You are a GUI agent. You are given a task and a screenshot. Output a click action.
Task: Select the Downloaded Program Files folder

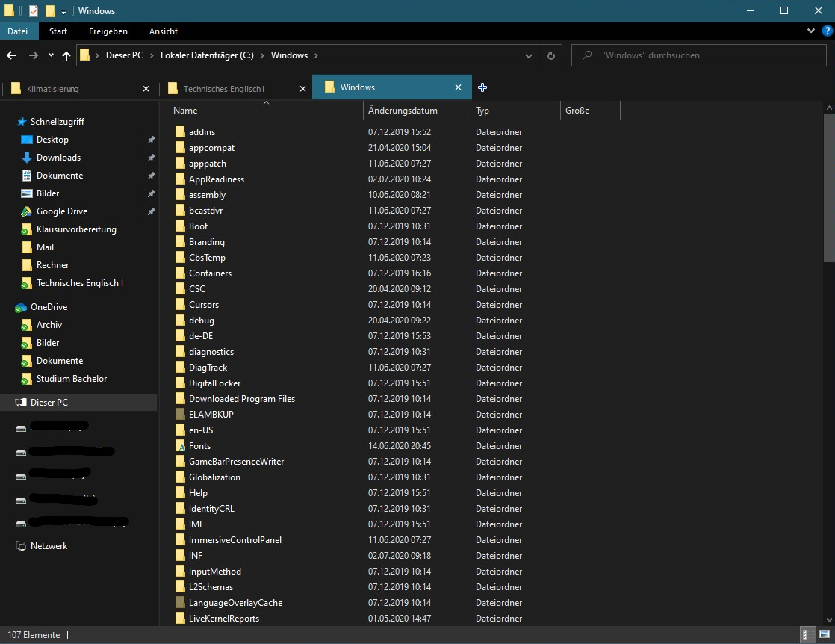(242, 399)
